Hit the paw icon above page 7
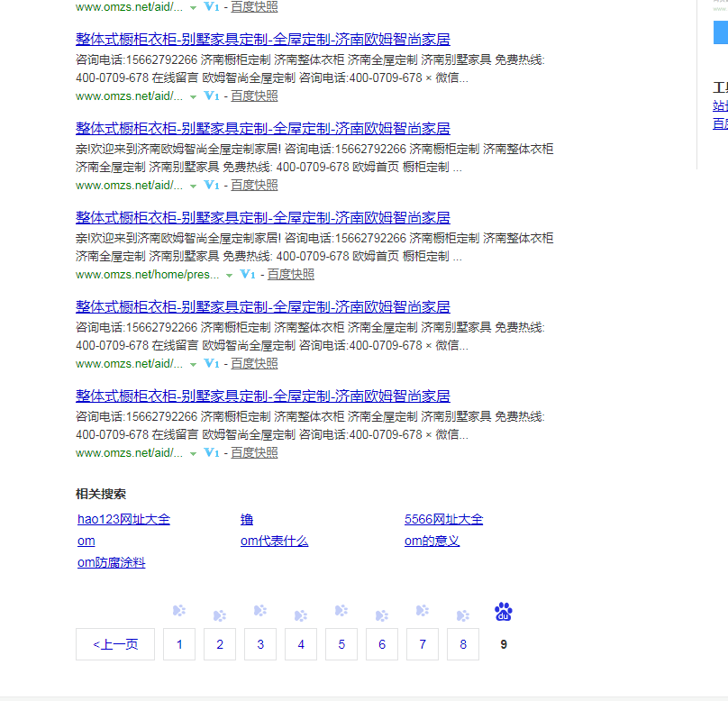 click(423, 611)
